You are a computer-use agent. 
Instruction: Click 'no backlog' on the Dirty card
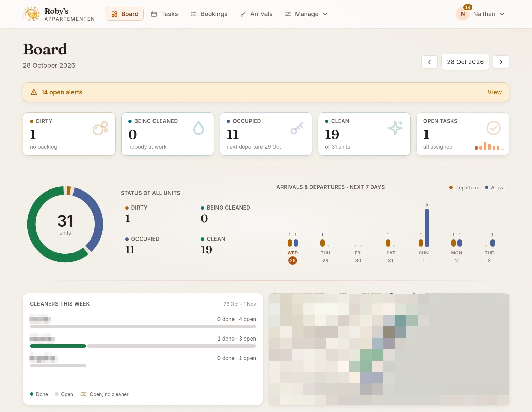(x=44, y=147)
